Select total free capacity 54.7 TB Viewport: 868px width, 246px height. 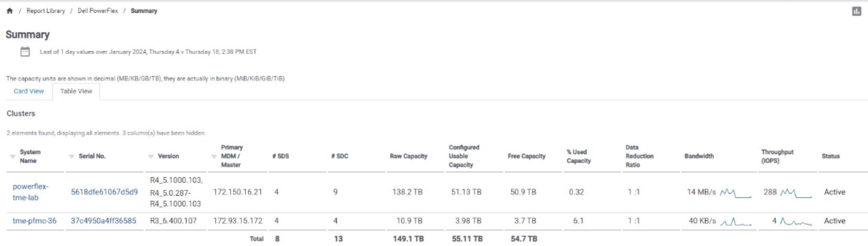click(524, 239)
